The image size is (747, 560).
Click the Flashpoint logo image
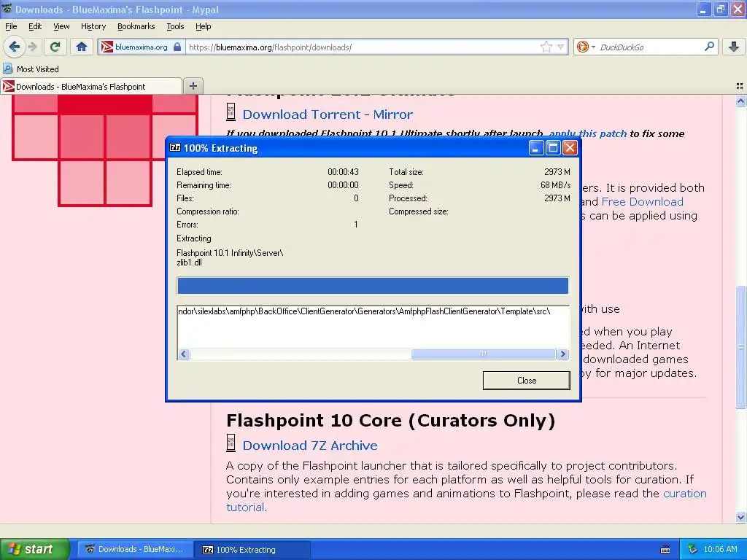click(105, 150)
